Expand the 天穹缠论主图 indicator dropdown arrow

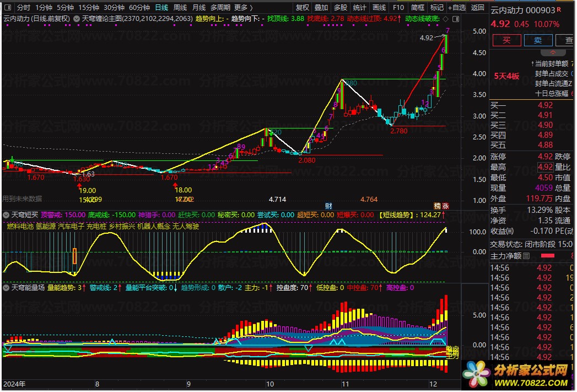[x=77, y=18]
